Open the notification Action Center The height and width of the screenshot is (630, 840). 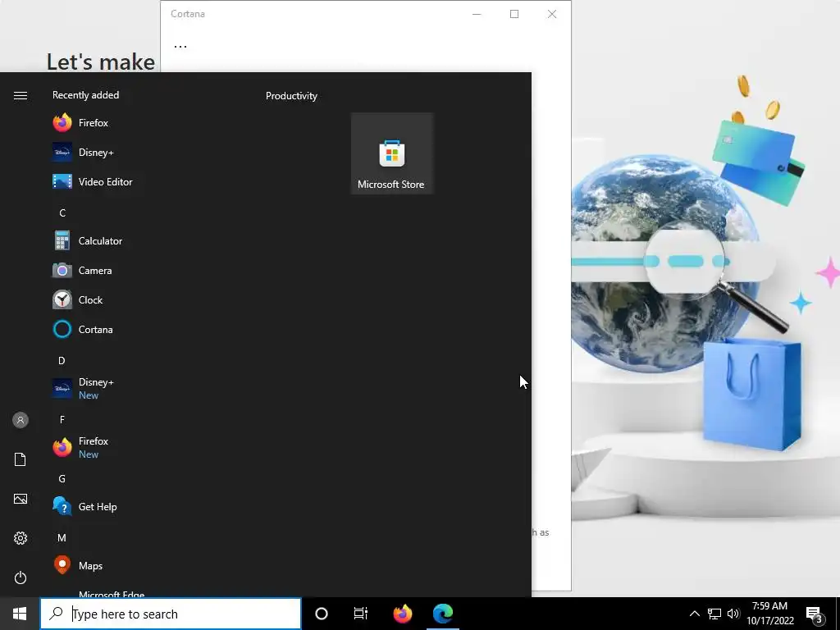click(x=815, y=614)
